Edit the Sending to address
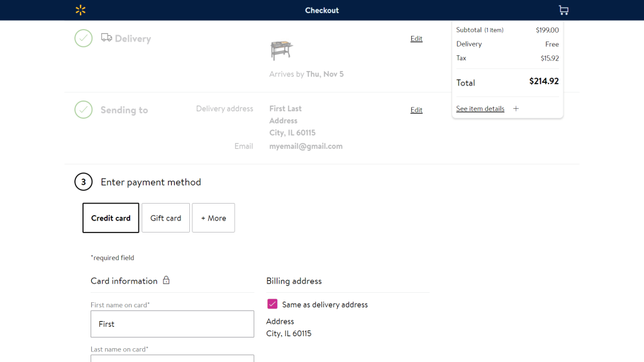 pyautogui.click(x=416, y=110)
